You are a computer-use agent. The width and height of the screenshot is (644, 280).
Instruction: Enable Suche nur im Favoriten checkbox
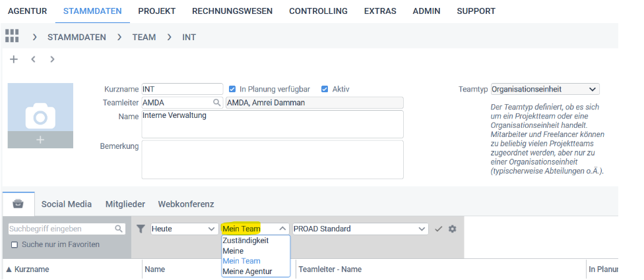click(x=15, y=244)
